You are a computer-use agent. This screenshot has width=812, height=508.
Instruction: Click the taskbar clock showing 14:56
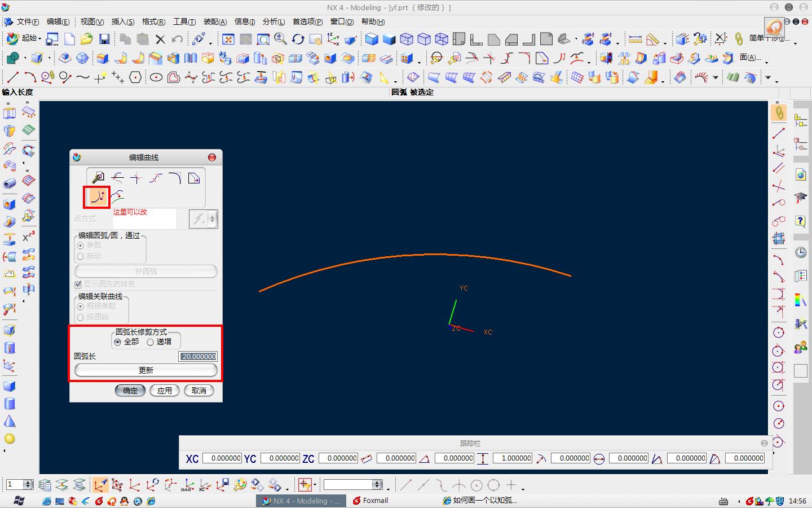[x=797, y=501]
